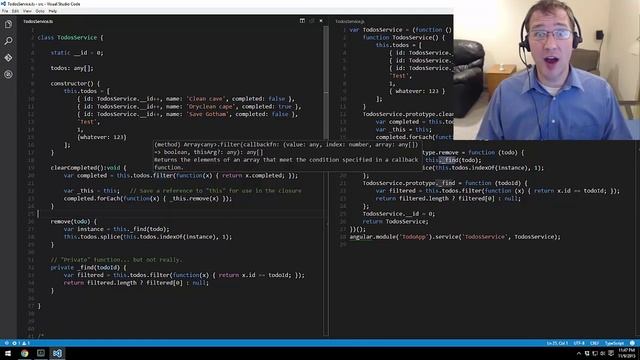The height and width of the screenshot is (360, 640).
Task: Change line endings via CRLF status entry
Action: (x=594, y=343)
